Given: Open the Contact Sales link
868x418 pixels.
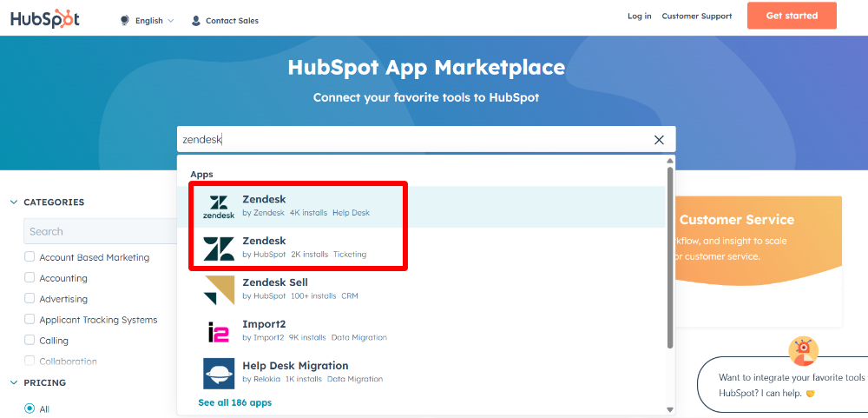Looking at the screenshot, I should 232,21.
